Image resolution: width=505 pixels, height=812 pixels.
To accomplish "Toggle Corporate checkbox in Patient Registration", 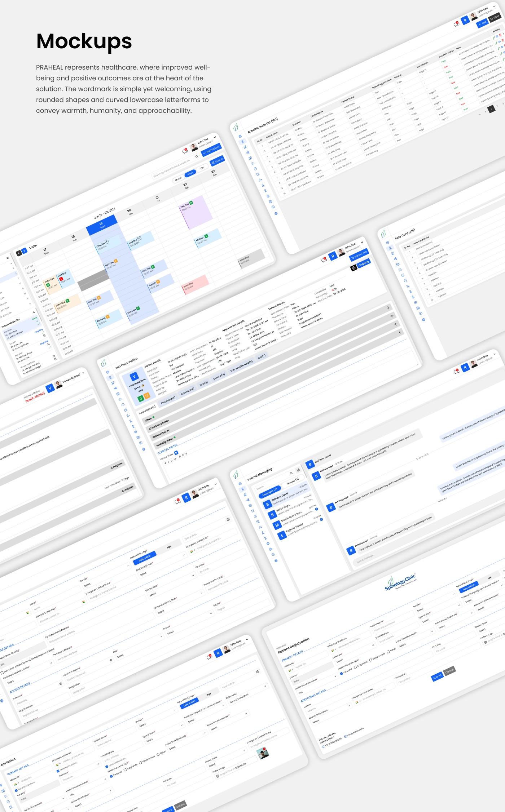I will point(355,667).
